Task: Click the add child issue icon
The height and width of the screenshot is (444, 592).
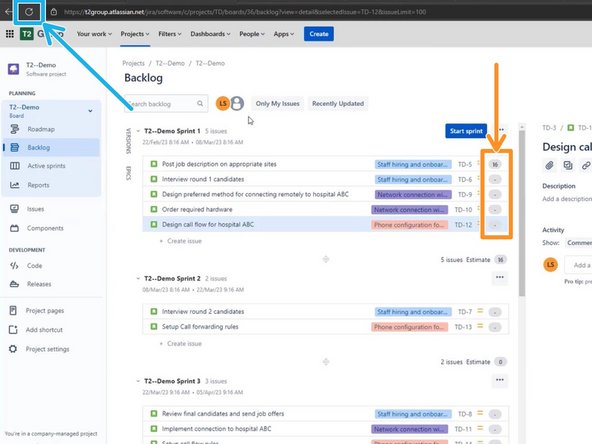Action: point(568,165)
